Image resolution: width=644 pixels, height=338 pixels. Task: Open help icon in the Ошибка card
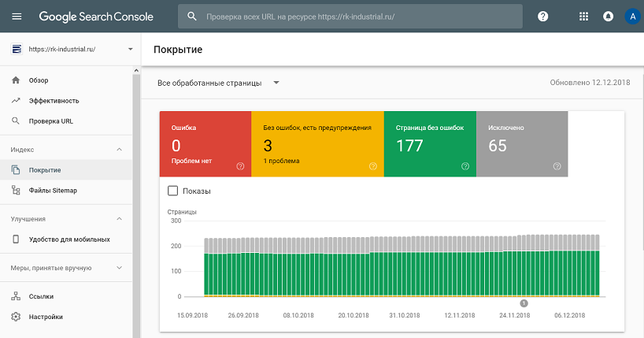[x=240, y=166]
